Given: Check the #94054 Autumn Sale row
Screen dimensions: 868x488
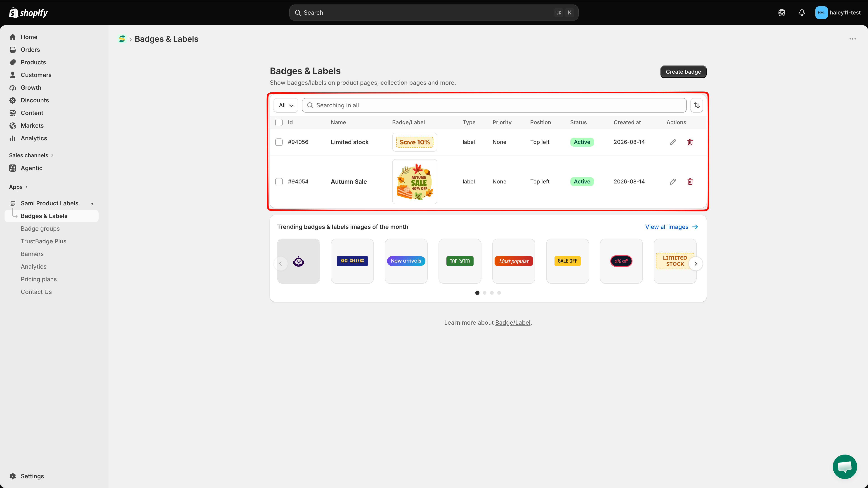Looking at the screenshot, I should 279,181.
